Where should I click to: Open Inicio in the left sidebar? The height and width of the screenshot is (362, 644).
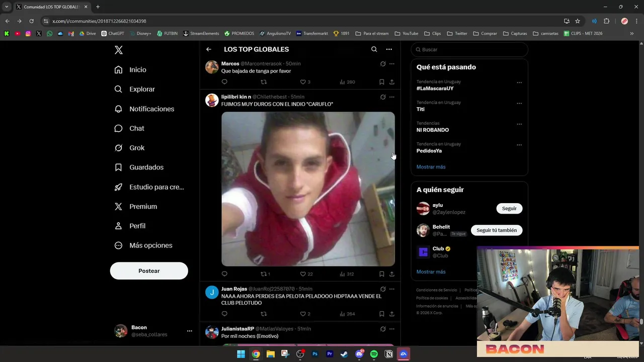130,70
